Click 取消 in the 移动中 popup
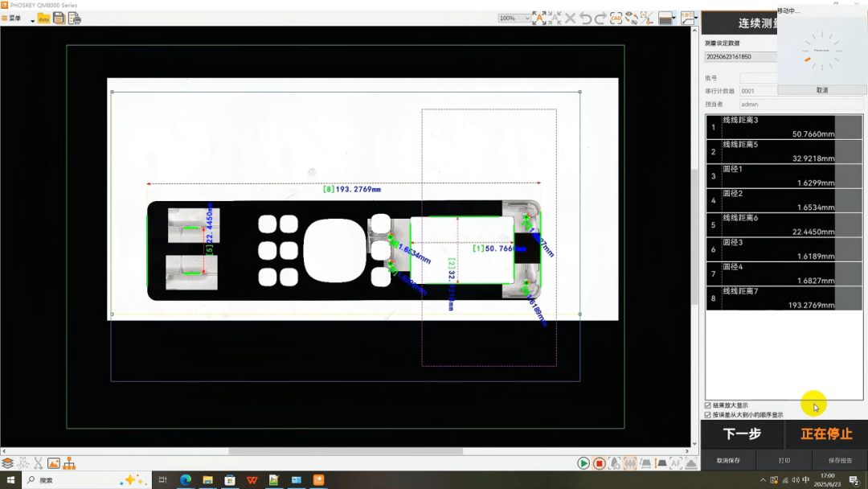 click(822, 90)
